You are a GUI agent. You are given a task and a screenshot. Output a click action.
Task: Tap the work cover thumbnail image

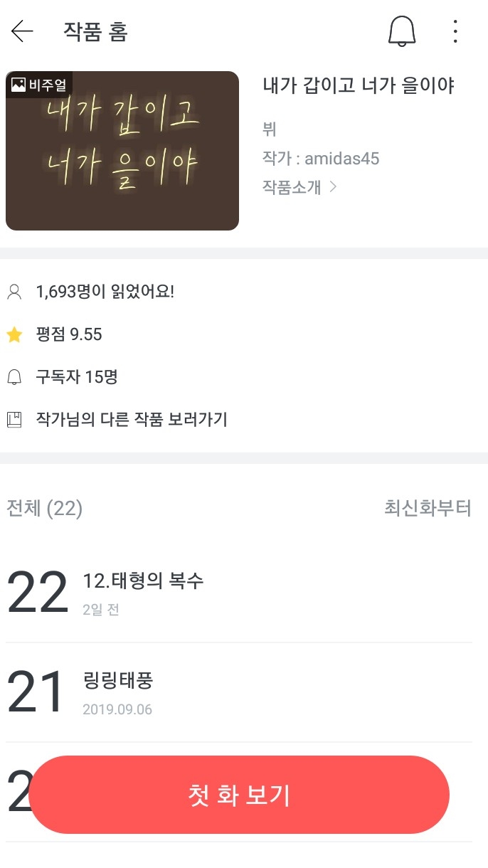coord(122,151)
